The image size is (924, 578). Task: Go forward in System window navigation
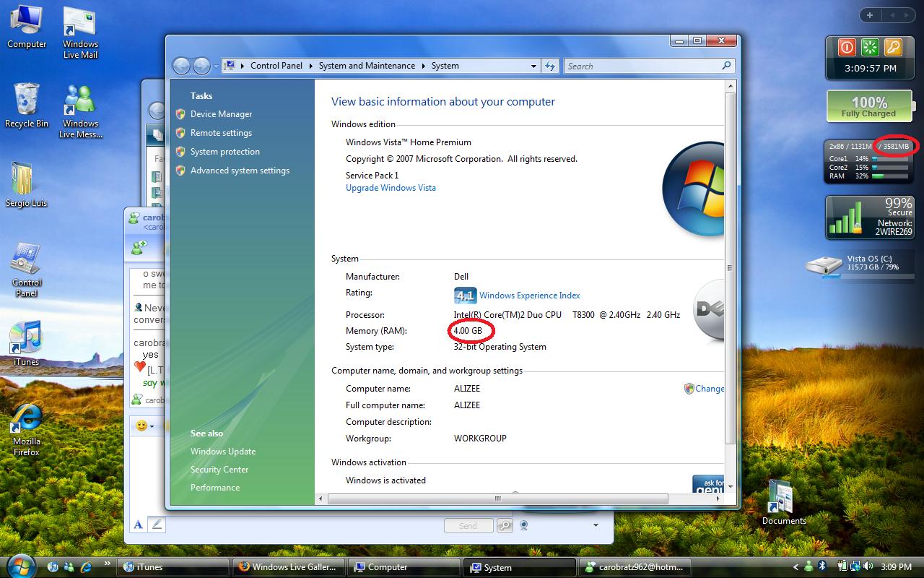pos(201,66)
